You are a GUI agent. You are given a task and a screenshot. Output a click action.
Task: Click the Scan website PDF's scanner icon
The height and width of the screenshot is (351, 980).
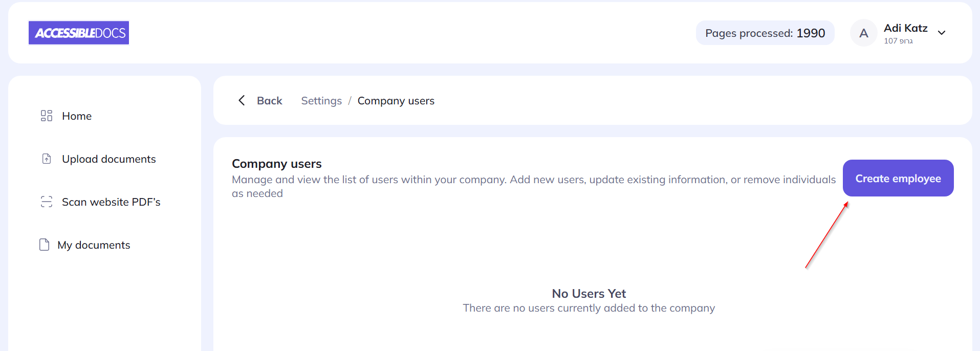(x=47, y=202)
